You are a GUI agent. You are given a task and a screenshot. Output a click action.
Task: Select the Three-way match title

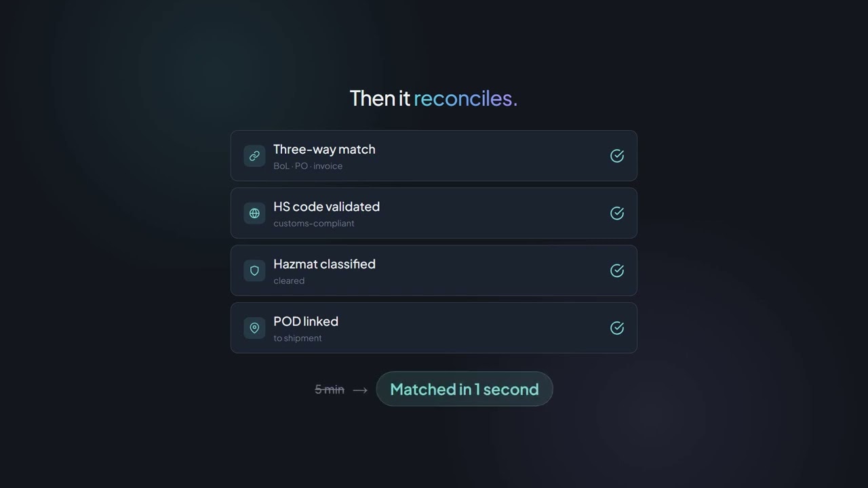tap(324, 149)
